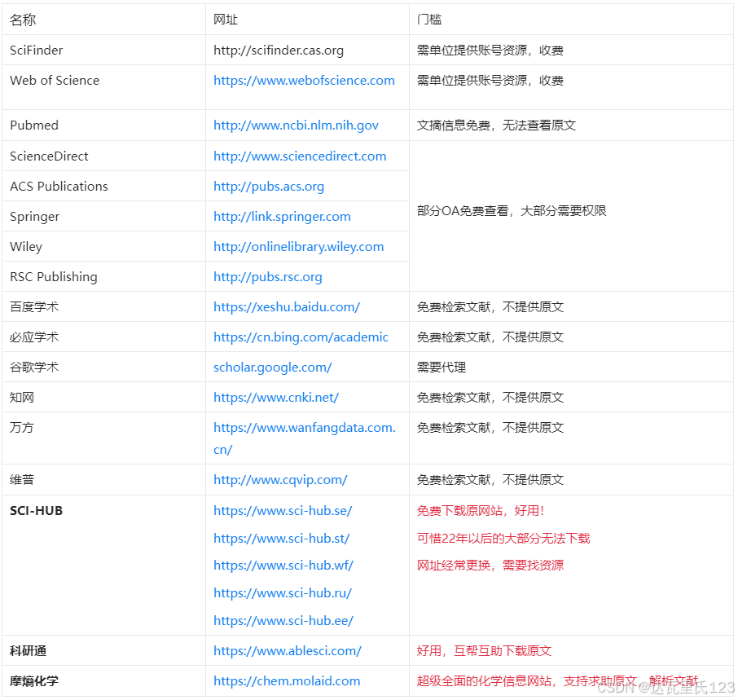Select the 维普 name cell
The image size is (738, 700).
103,480
